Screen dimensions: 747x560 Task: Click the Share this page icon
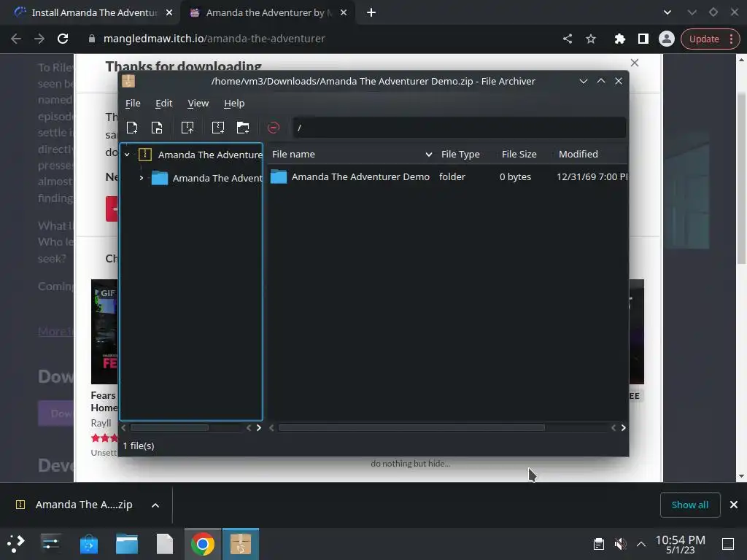568,39
